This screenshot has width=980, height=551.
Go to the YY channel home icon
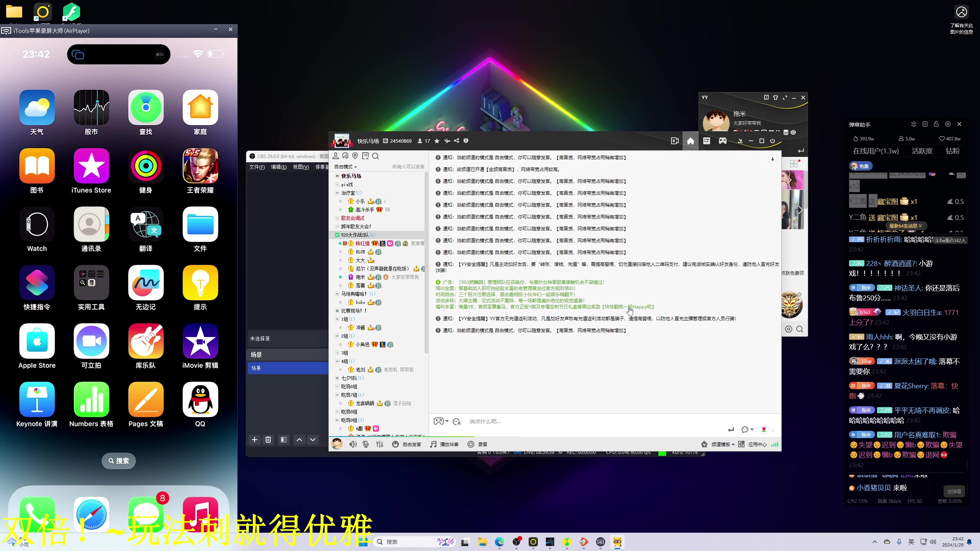click(x=691, y=141)
